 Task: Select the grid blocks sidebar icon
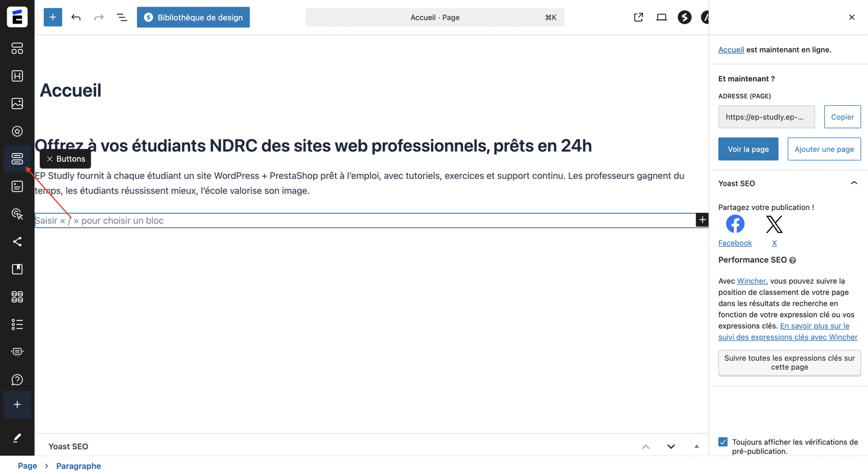17,297
